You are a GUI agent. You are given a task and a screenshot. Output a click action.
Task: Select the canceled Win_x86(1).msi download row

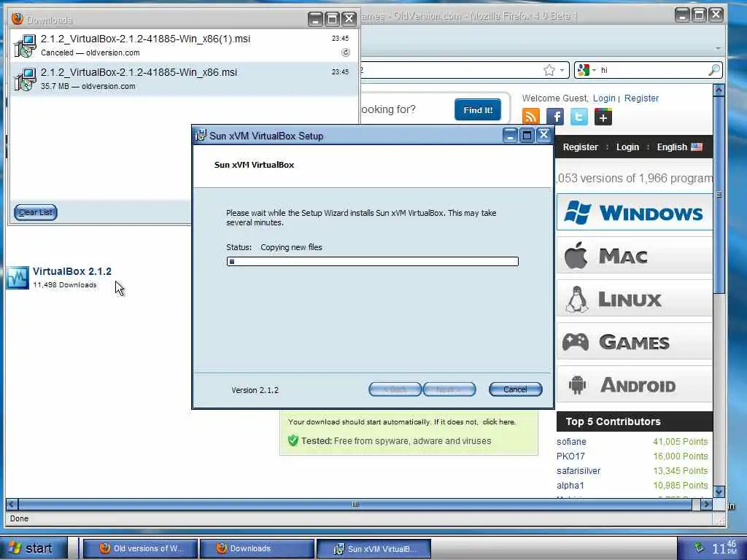185,45
